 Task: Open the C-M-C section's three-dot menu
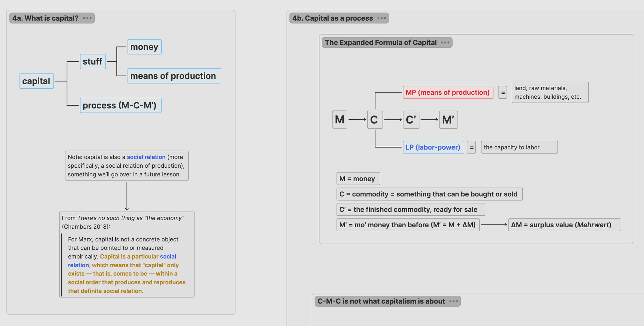click(453, 301)
